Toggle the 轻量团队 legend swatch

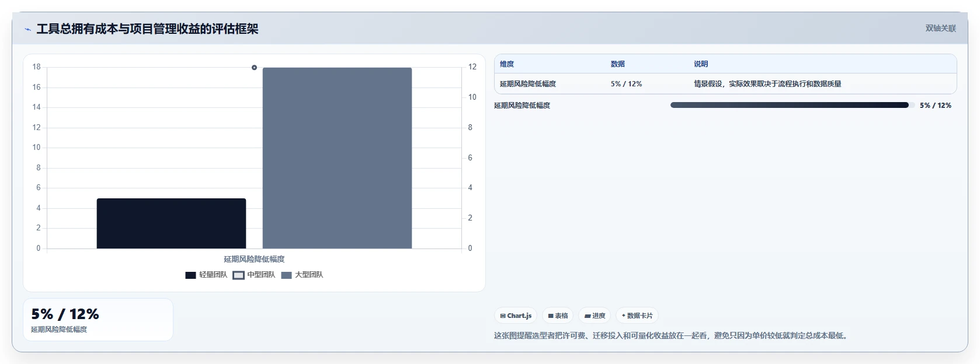click(x=190, y=275)
